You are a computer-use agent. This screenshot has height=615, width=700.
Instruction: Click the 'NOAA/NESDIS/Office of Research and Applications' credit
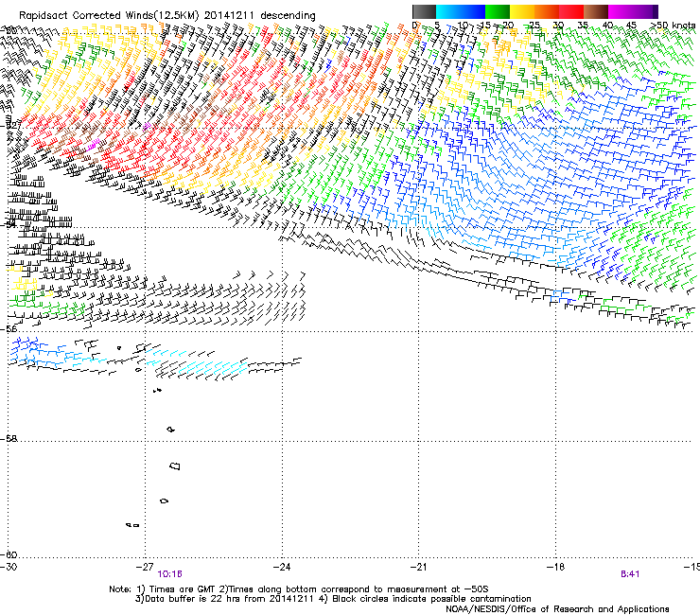557,609
